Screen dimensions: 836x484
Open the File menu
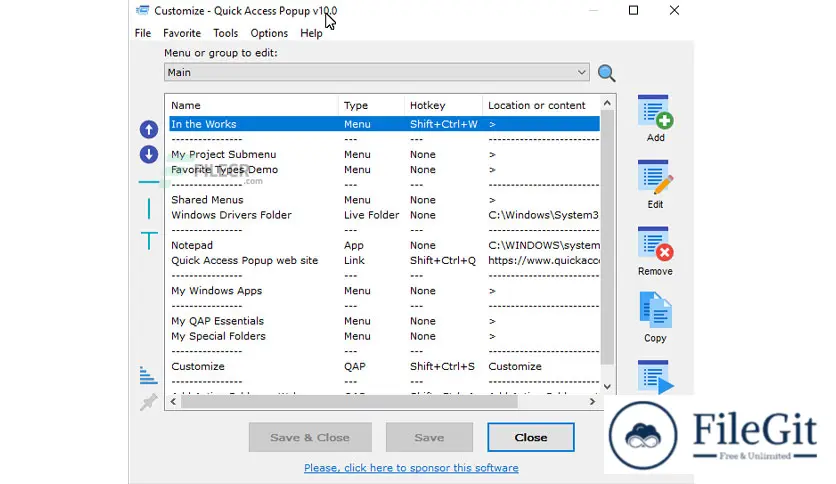(x=143, y=33)
